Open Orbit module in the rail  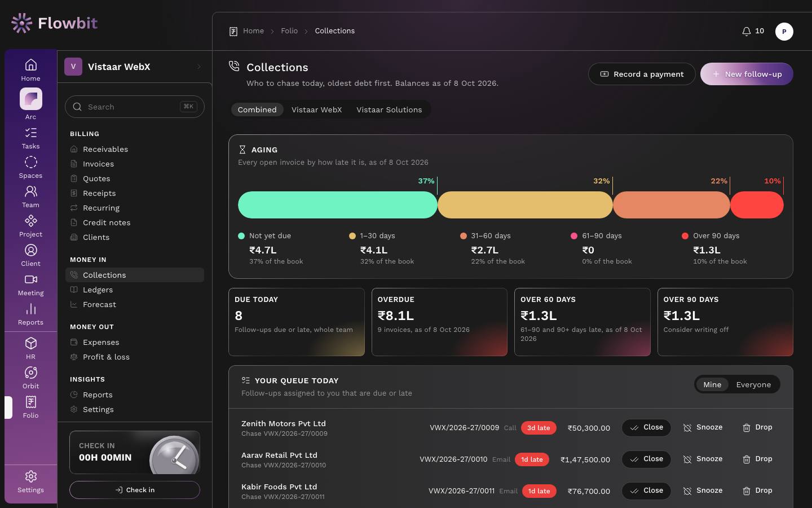tap(30, 378)
